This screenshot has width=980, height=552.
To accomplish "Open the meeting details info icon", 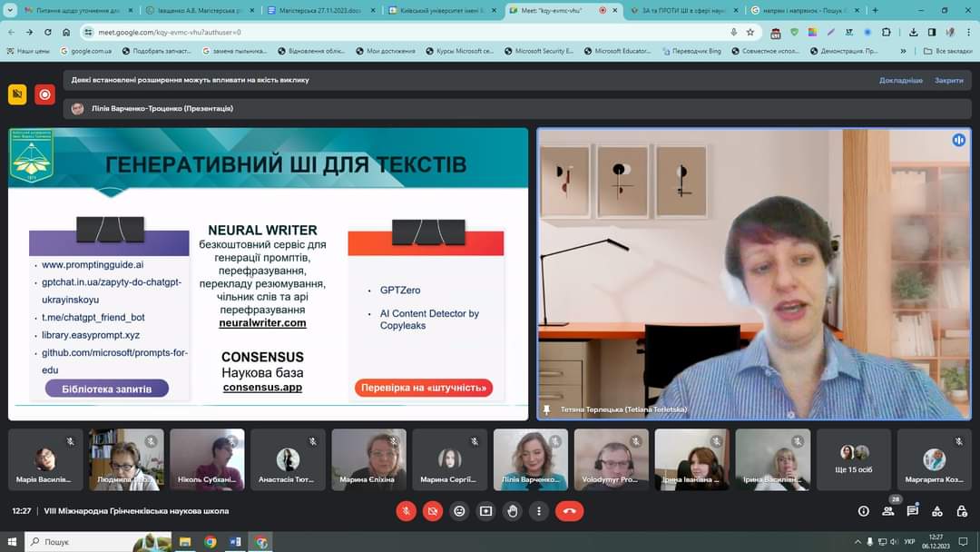I will (863, 511).
